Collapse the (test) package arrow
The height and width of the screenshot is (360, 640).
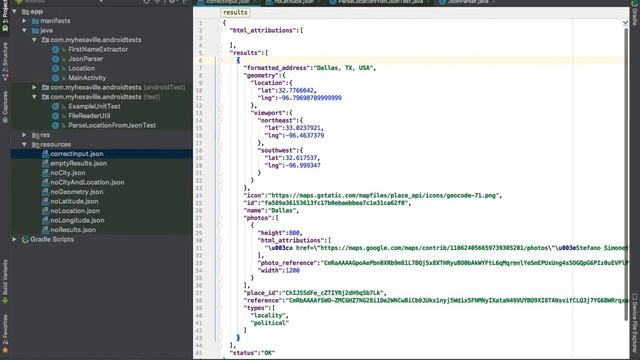coord(34,97)
